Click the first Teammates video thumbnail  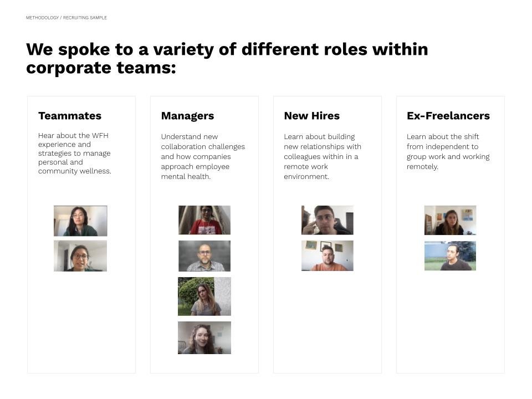80,221
